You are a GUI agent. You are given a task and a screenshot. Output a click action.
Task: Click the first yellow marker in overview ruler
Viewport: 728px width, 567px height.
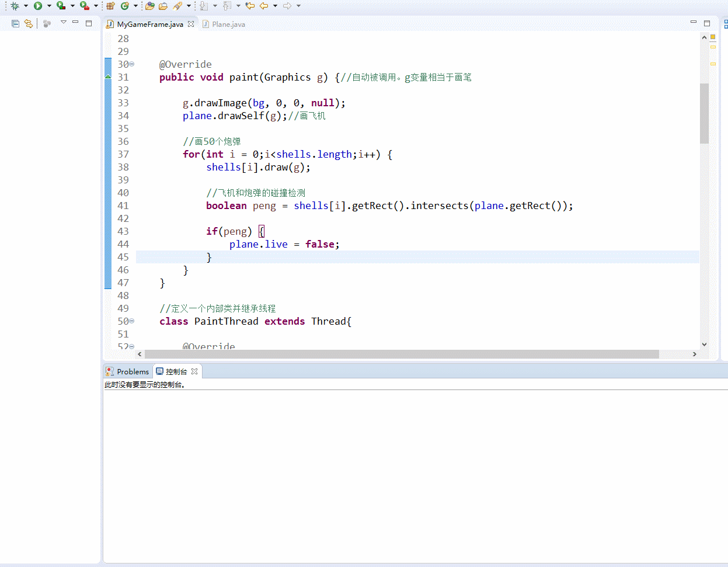713,47
